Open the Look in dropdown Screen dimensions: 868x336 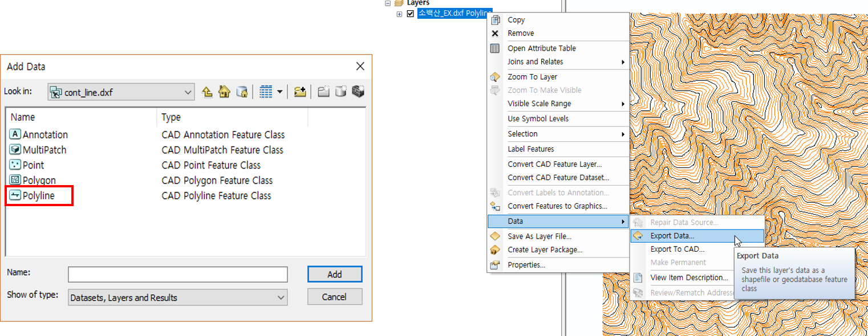189,92
